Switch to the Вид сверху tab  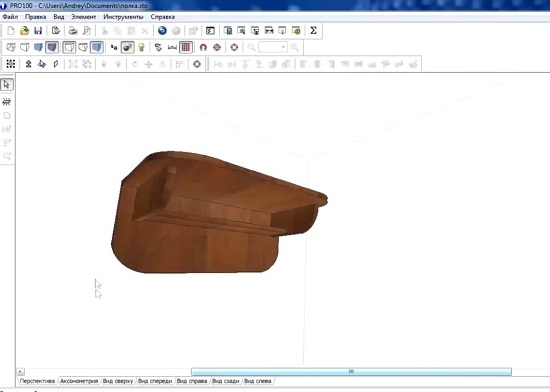click(x=118, y=381)
